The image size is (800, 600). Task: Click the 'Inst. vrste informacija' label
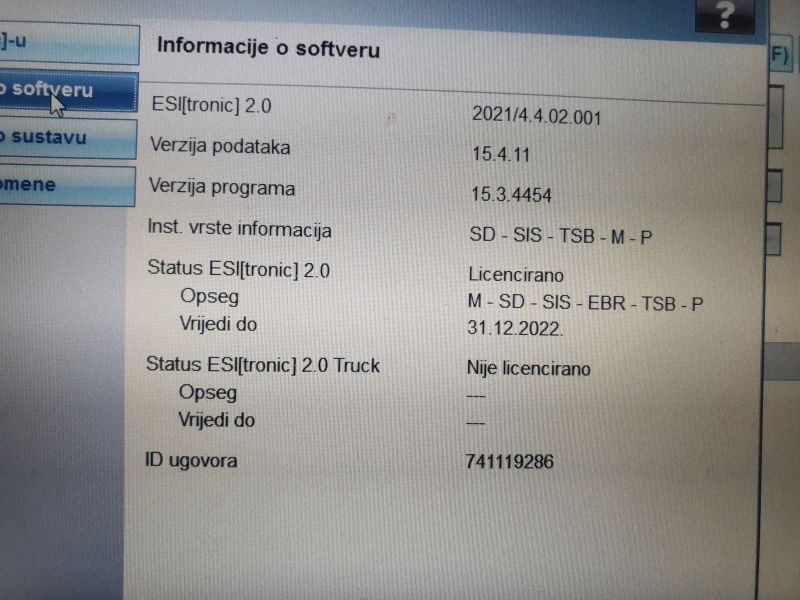point(239,228)
